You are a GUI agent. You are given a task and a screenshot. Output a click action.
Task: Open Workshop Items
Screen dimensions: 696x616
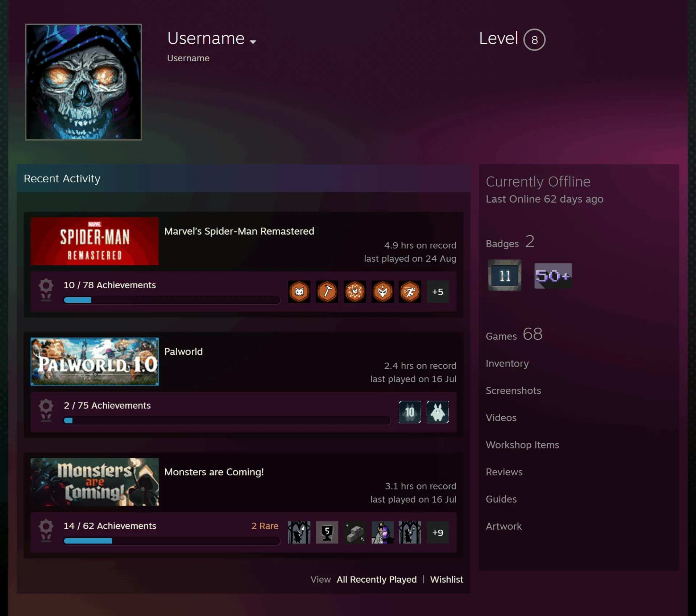(522, 445)
